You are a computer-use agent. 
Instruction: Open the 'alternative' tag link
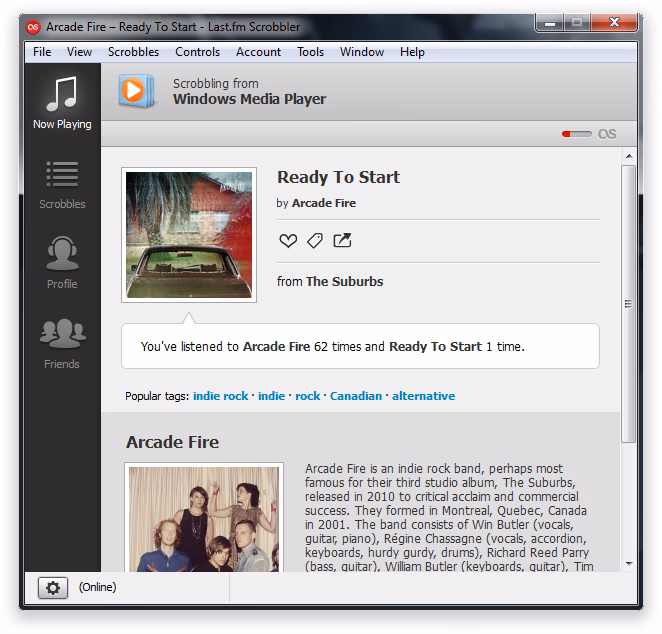pos(423,396)
